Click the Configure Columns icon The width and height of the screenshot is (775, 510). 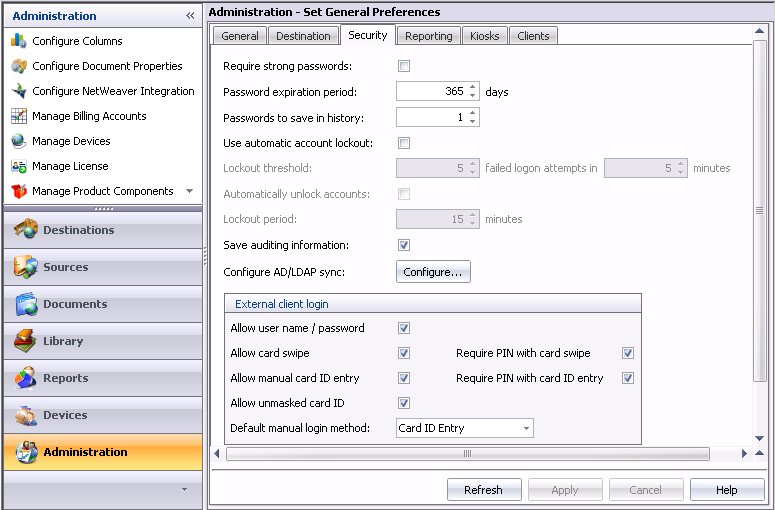19,41
